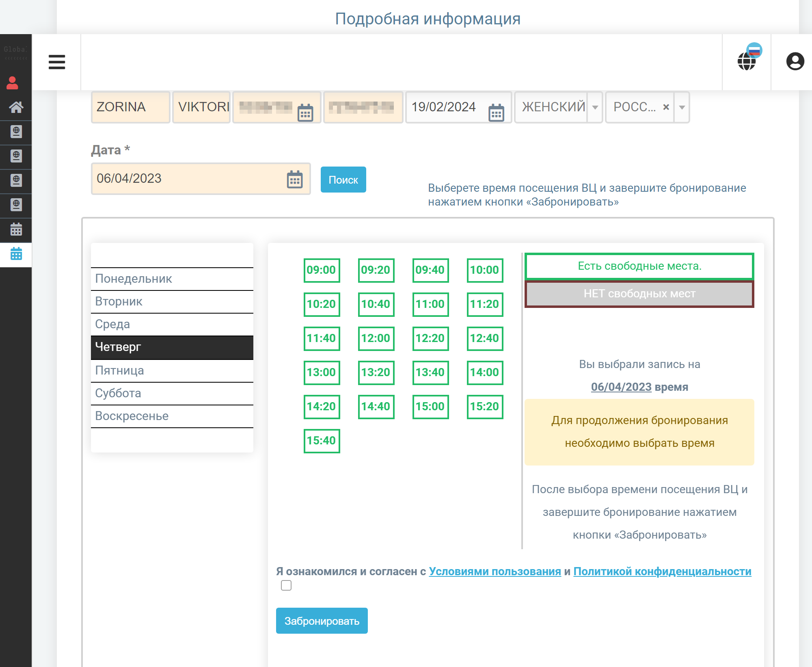Choose the 09:00 time slot
The image size is (812, 667).
(322, 270)
